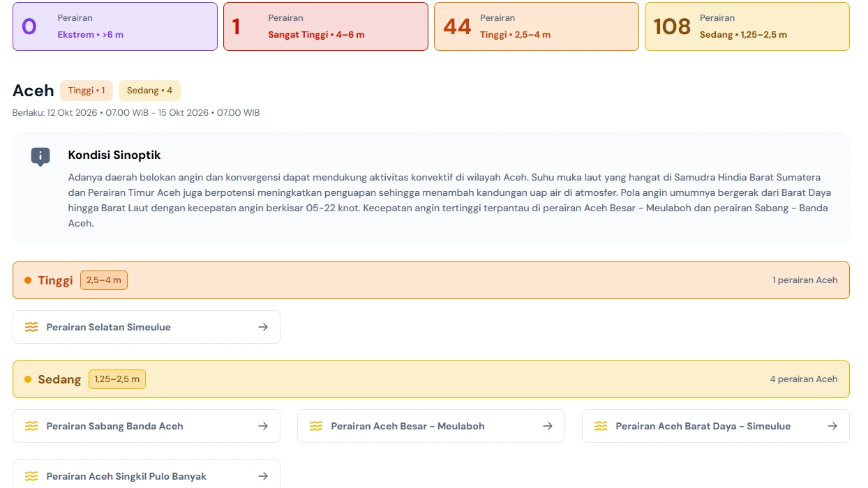Click arrow on Aceh Singkil Pulo Banyak card

(263, 476)
